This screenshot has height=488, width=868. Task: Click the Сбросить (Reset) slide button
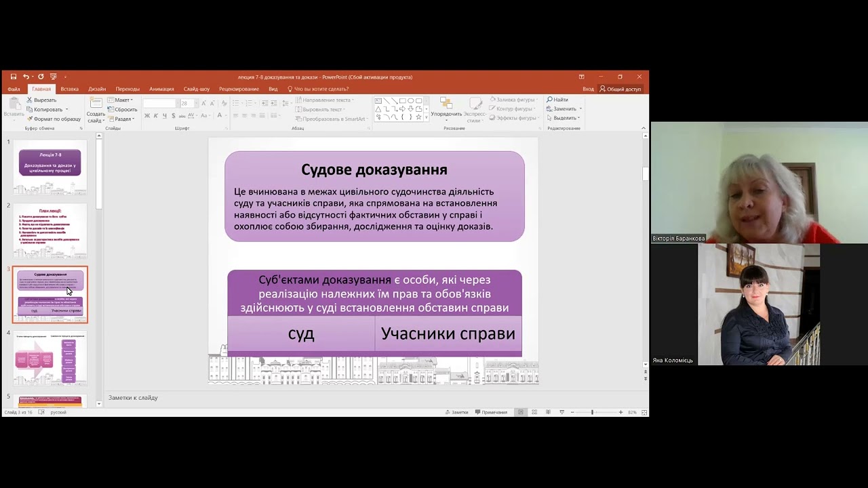[122, 109]
